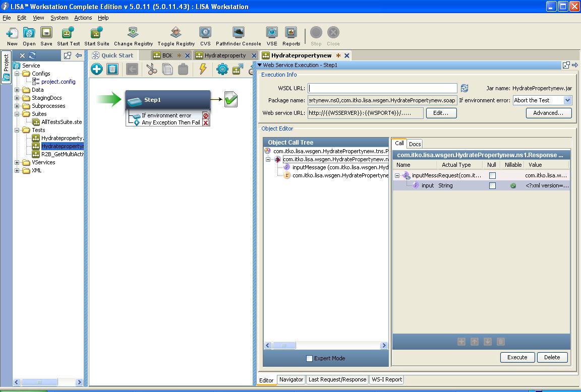The width and height of the screenshot is (581, 392).
Task: Collapse the Configs folder
Action: [x=17, y=74]
